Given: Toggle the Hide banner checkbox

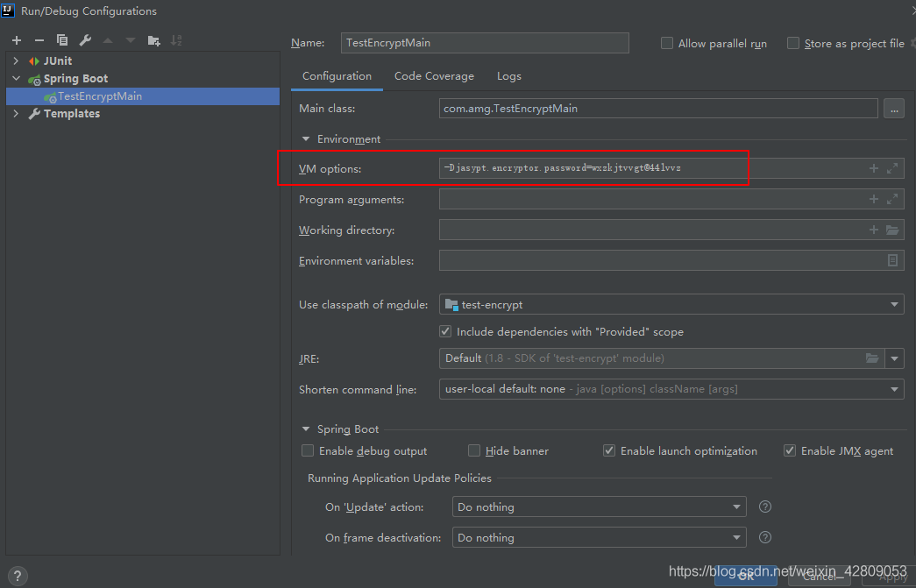Looking at the screenshot, I should 474,450.
